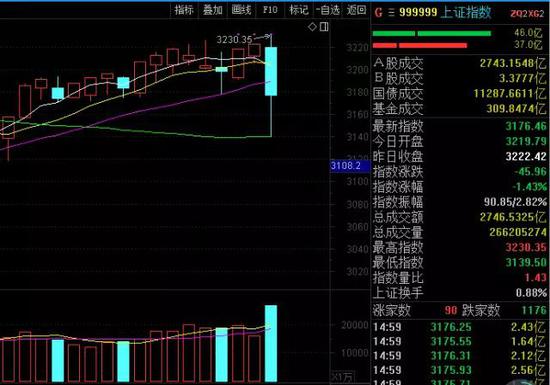Viewport: 550px width, 385px height.
Task: Select tick row with price 3175.55
Action: click(x=460, y=342)
